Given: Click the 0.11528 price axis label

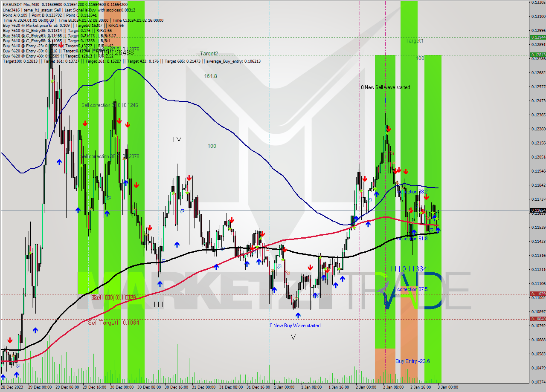Looking at the screenshot, I should tap(538, 227).
